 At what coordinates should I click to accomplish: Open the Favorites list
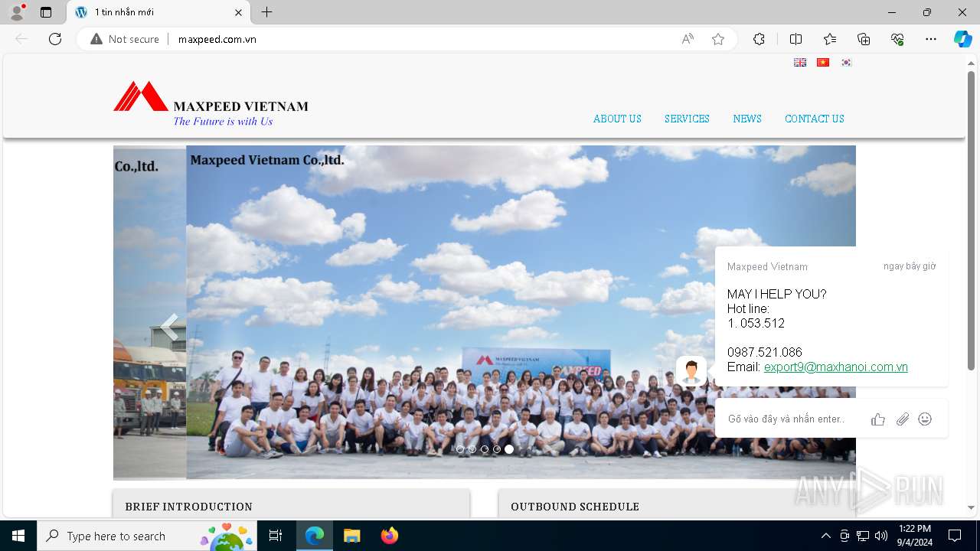pos(830,39)
